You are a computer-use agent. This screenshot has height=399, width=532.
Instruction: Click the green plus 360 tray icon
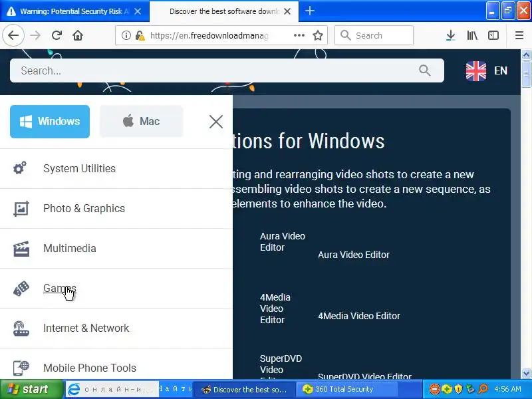tap(446, 389)
